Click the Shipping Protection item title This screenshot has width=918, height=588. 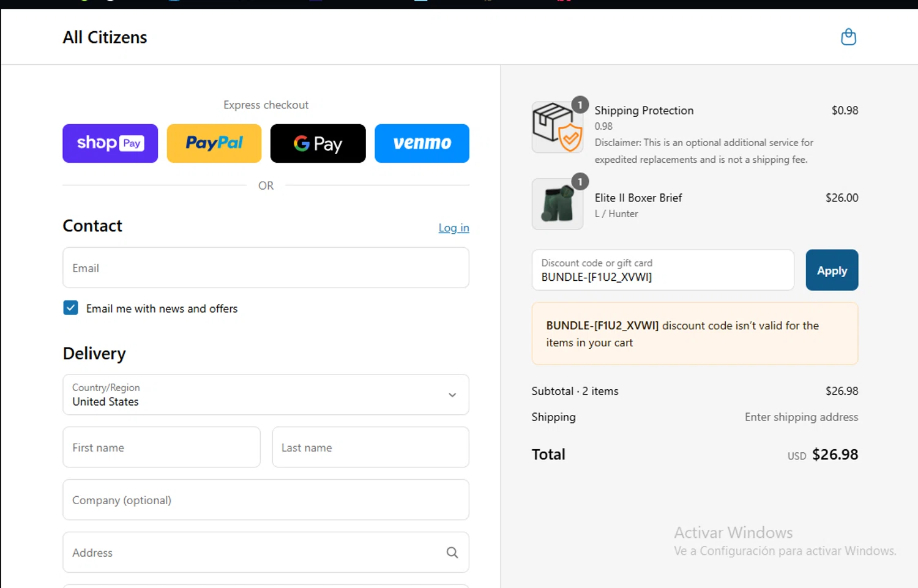(x=644, y=110)
